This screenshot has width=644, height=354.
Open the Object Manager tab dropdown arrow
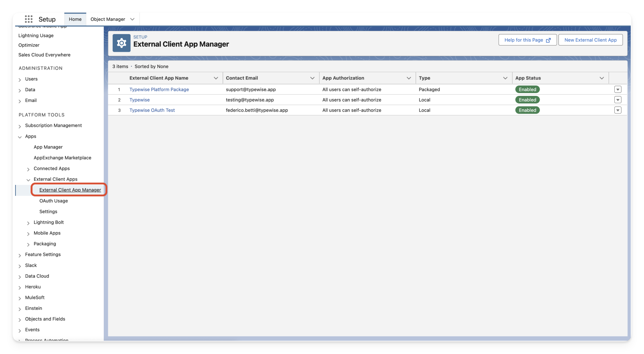pos(132,19)
